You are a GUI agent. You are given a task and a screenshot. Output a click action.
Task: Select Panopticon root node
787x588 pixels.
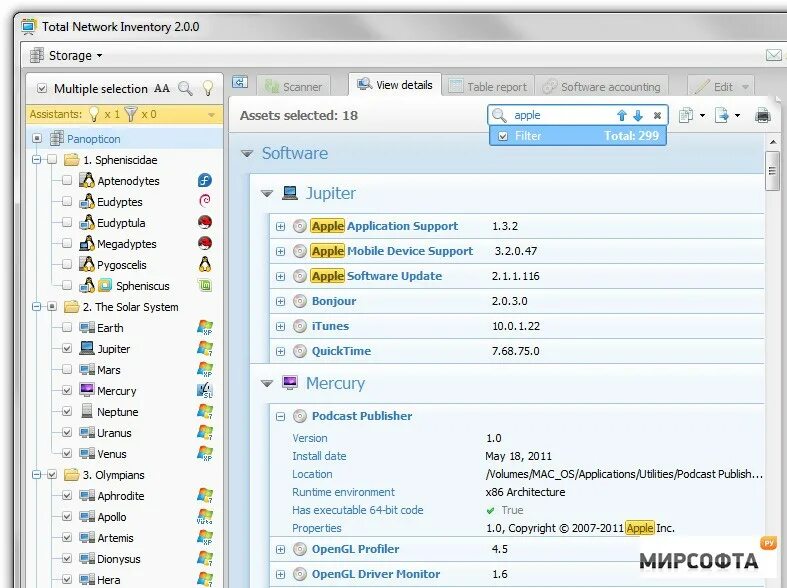tap(94, 138)
